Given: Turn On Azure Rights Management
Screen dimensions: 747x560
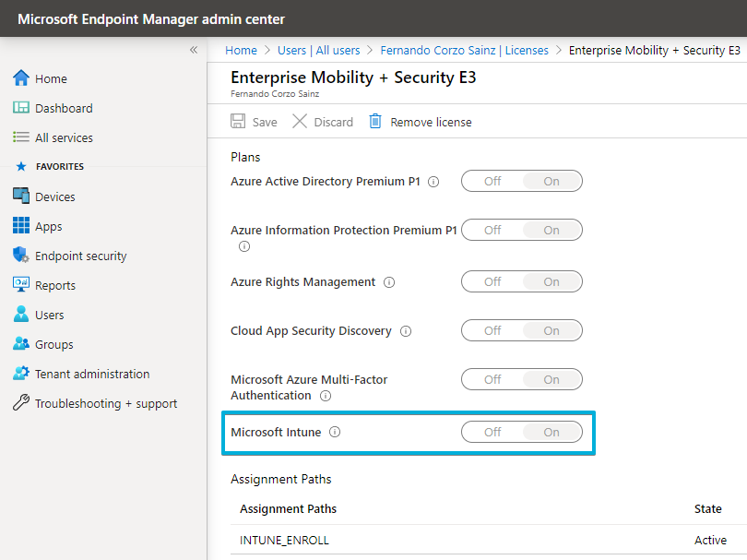Looking at the screenshot, I should [551, 281].
